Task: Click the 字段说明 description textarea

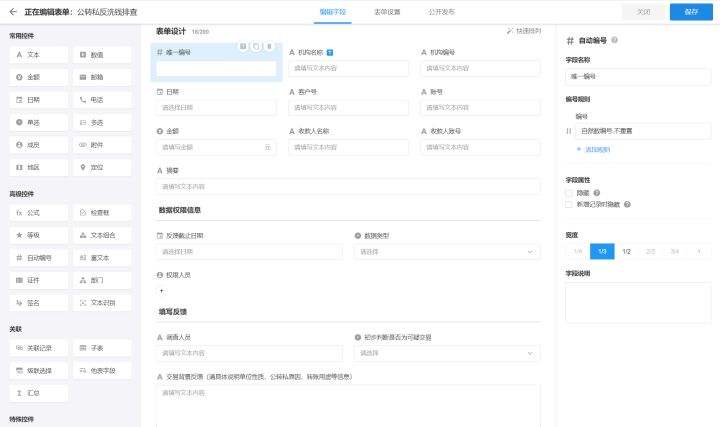Action: coord(638,303)
